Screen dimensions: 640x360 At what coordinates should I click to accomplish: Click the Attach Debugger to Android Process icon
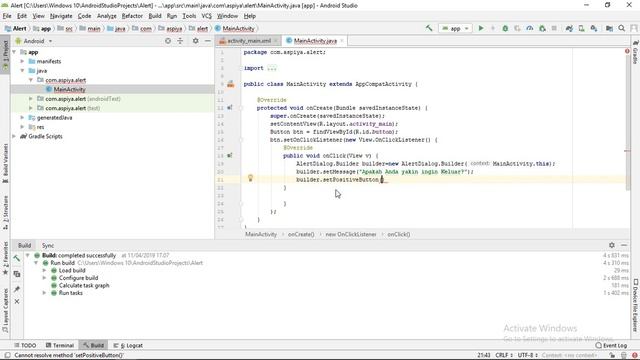(542, 28)
